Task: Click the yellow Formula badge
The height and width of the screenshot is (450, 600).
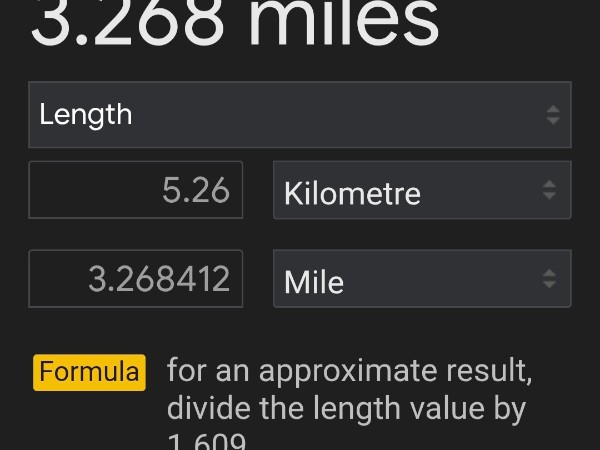Action: (x=90, y=372)
